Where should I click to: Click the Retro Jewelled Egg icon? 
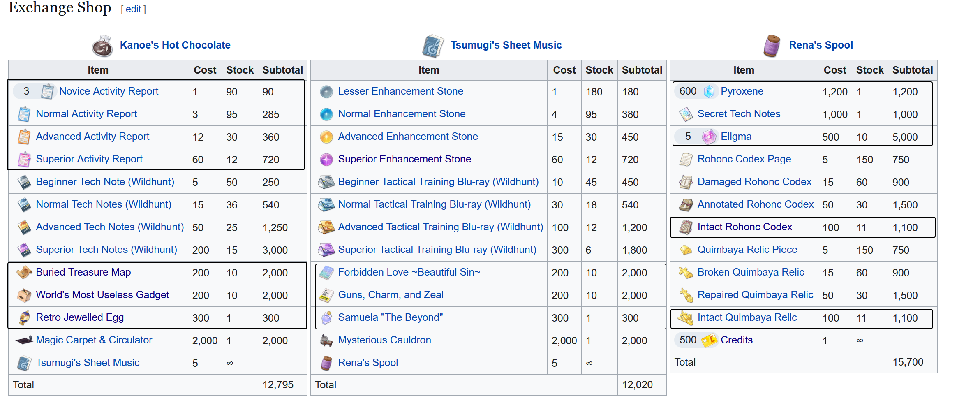[24, 317]
